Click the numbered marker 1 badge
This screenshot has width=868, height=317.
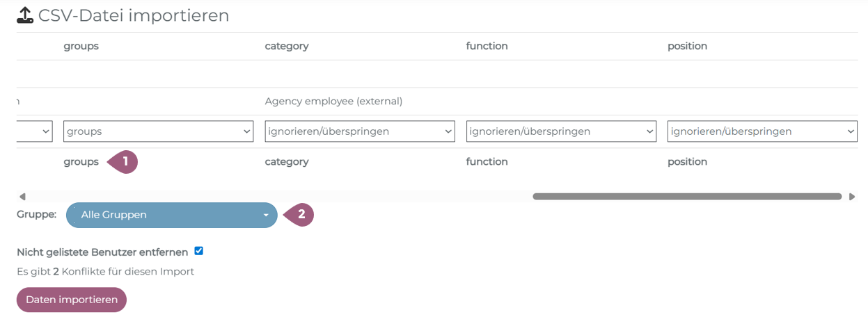[124, 161]
